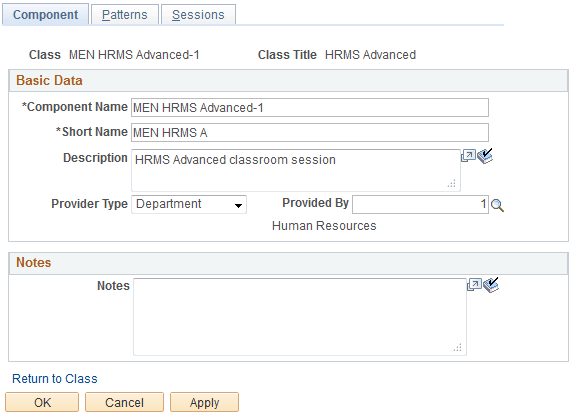The width and height of the screenshot is (572, 417).
Task: Click into Component Name field
Action: (x=310, y=108)
